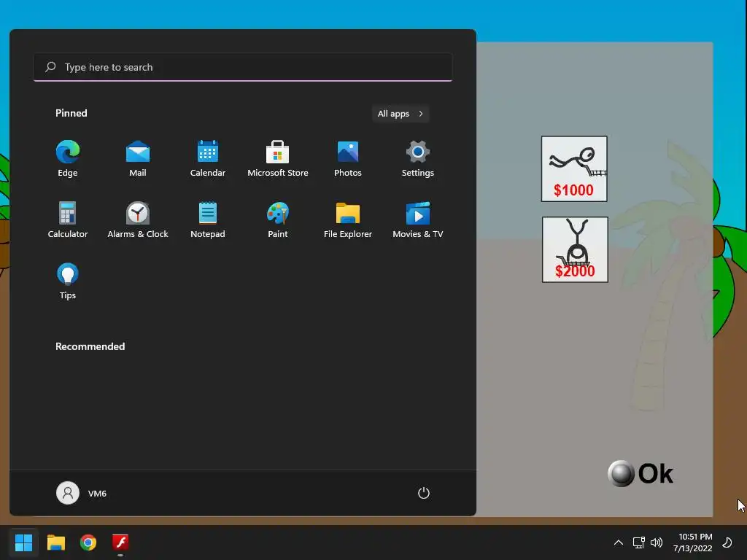Open the VM6 user account menu
Screen dimensions: 747x560
point(82,493)
